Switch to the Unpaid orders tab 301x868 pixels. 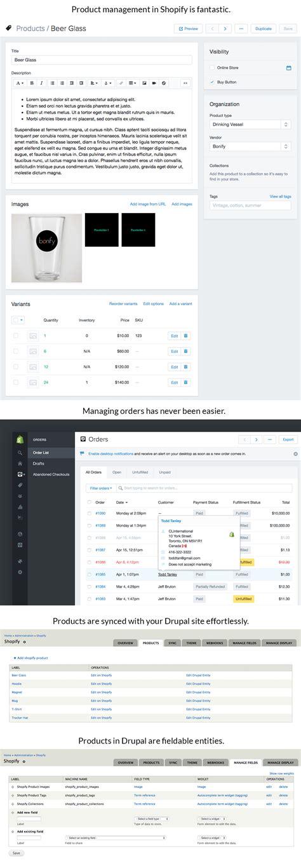click(x=164, y=472)
